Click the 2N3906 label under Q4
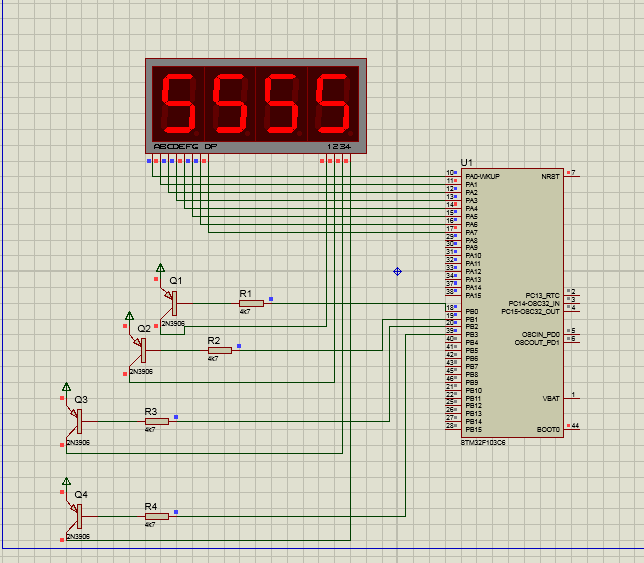 [78, 536]
